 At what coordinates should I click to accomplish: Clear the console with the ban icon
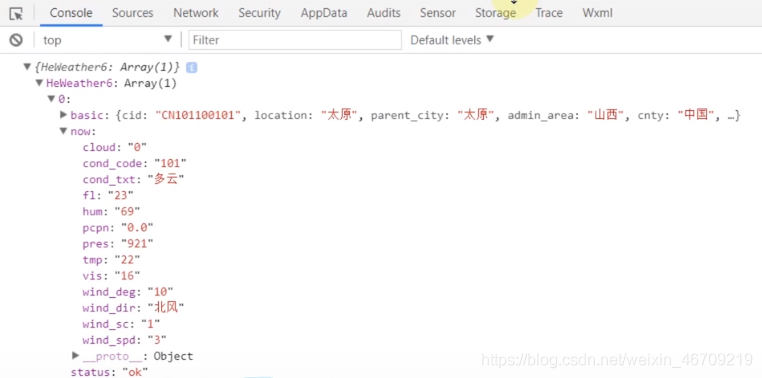click(x=16, y=40)
